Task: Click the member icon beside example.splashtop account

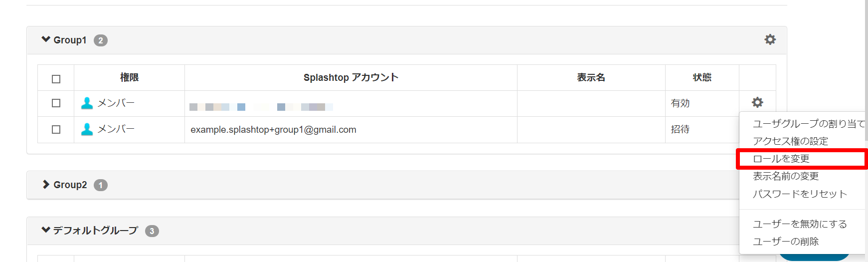Action: (x=87, y=129)
